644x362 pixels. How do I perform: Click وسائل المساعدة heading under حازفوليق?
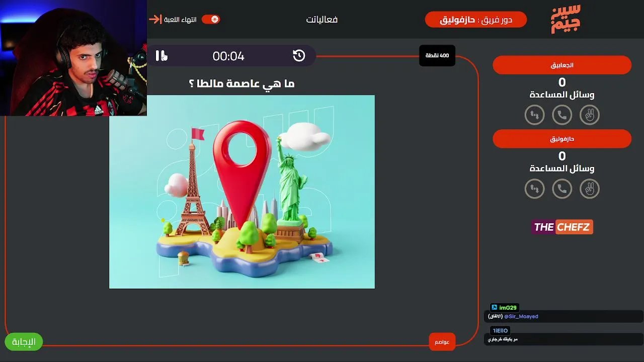(x=562, y=168)
